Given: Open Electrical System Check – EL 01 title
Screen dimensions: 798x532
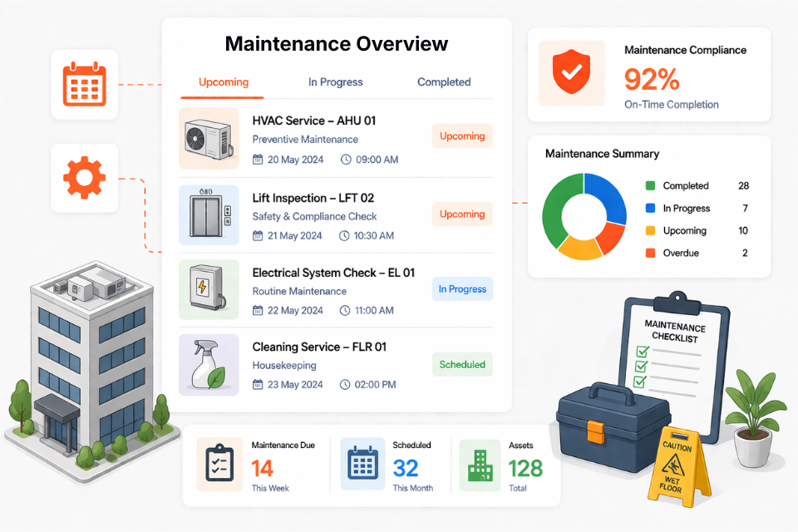Looking at the screenshot, I should [x=333, y=273].
